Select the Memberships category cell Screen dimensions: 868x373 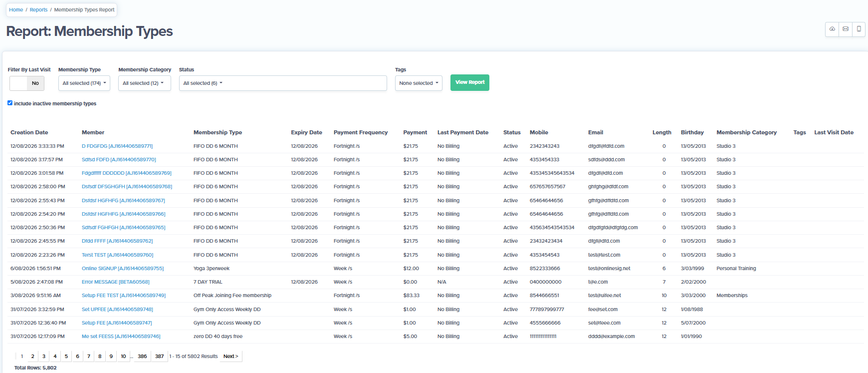pyautogui.click(x=732, y=296)
